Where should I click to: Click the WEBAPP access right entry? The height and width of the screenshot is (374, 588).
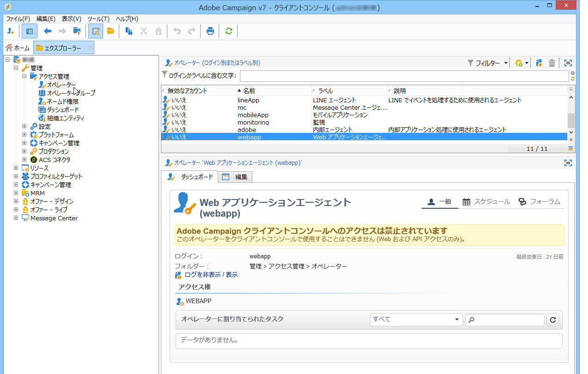pyautogui.click(x=194, y=301)
